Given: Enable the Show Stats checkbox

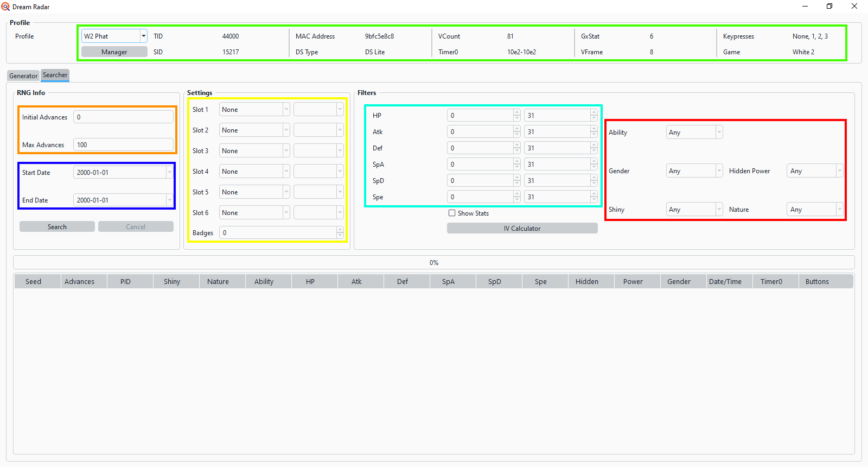Looking at the screenshot, I should [x=452, y=213].
